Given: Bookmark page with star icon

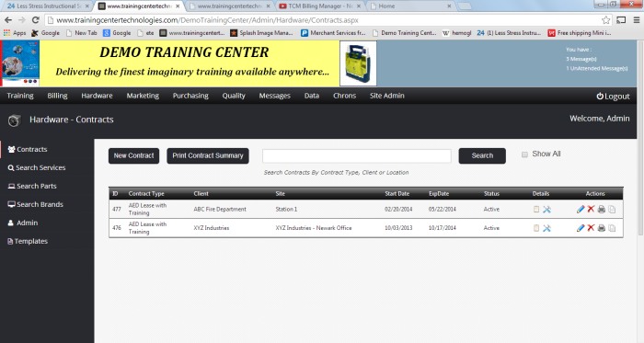Looking at the screenshot, I should pyautogui.click(x=605, y=19).
